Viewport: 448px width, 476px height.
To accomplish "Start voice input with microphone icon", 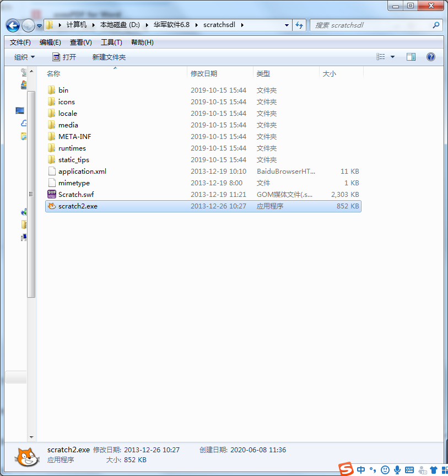I will click(397, 470).
